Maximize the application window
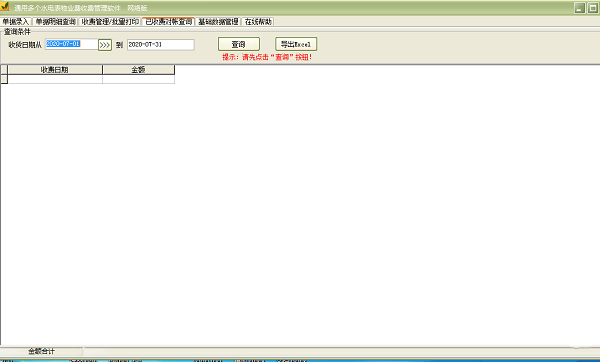The height and width of the screenshot is (362, 600). [593, 8]
